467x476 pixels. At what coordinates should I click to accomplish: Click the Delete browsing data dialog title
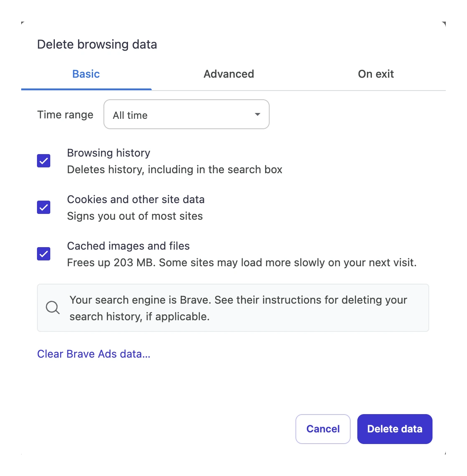97,44
